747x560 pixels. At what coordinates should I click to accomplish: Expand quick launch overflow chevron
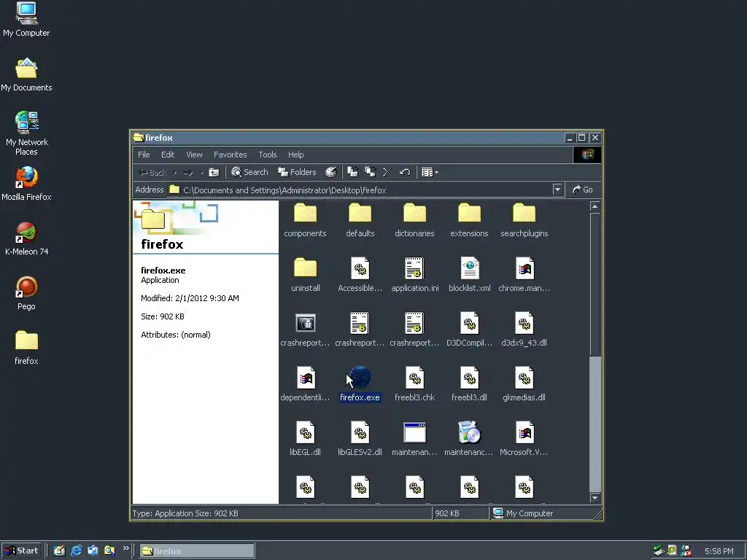pos(125,548)
